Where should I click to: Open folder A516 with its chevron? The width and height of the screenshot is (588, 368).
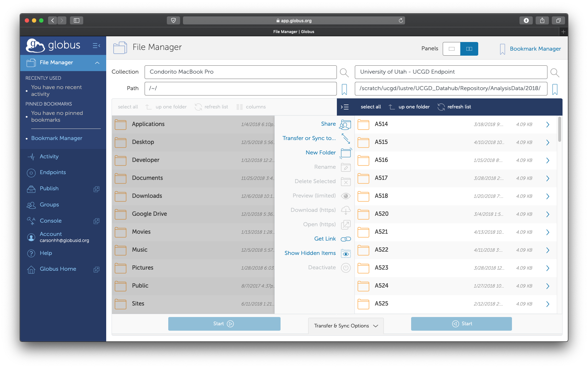[548, 160]
